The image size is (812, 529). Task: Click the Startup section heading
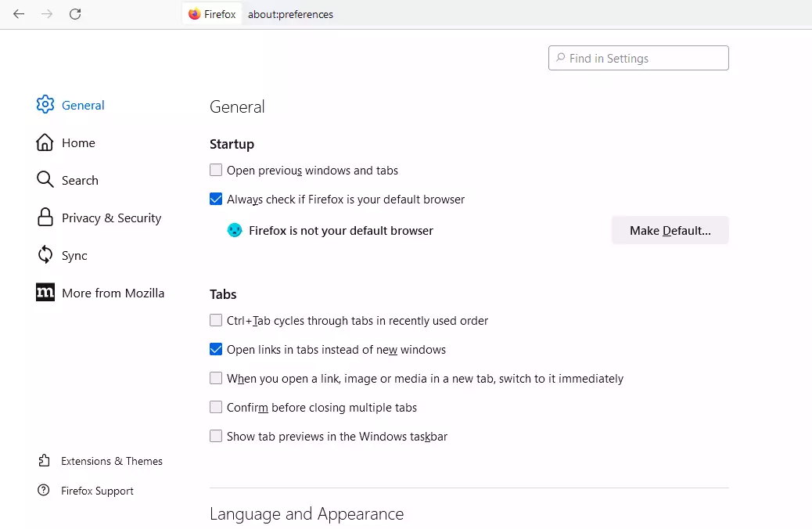pyautogui.click(x=232, y=144)
